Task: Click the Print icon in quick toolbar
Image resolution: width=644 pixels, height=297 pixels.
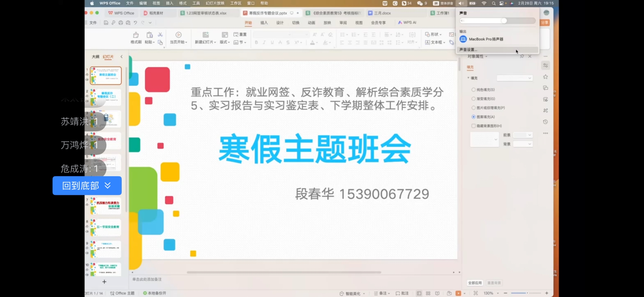Action: click(121, 23)
